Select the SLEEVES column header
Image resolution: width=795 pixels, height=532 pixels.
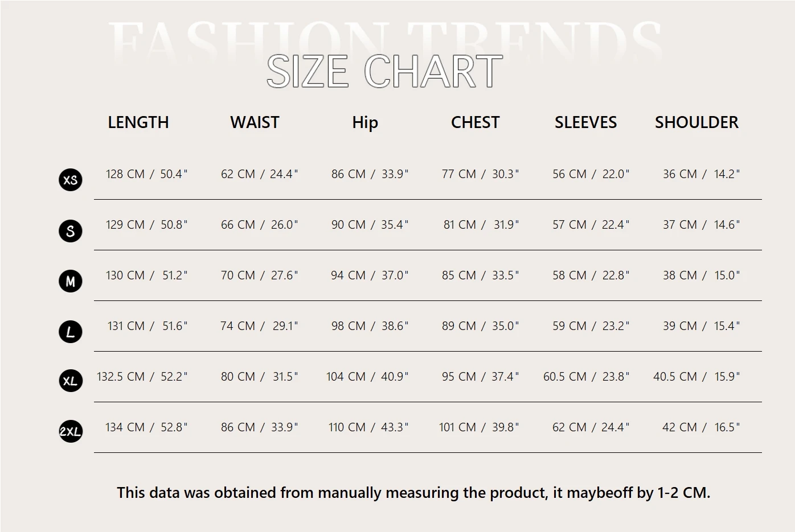585,122
